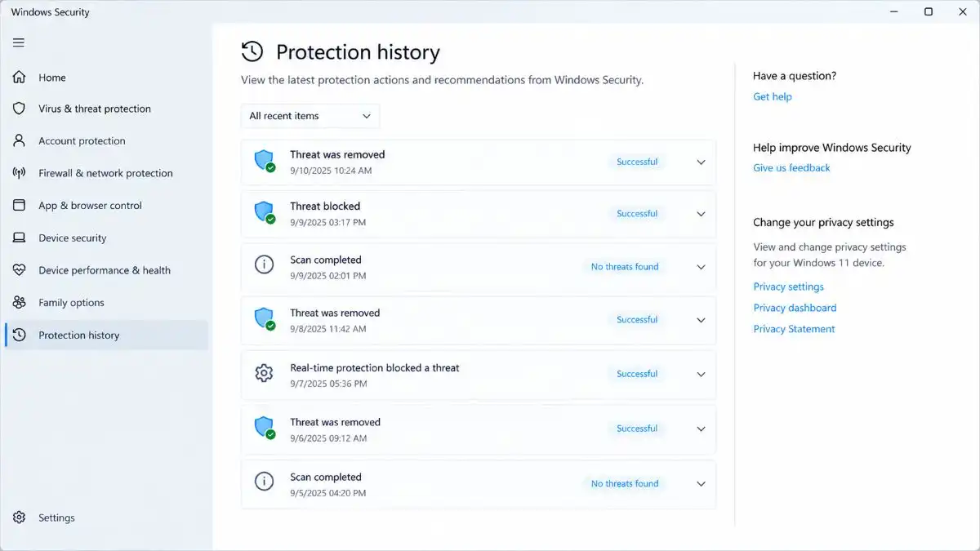Image resolution: width=980 pixels, height=551 pixels.
Task: Click the Virus & threat protection shield icon
Action: pos(20,109)
